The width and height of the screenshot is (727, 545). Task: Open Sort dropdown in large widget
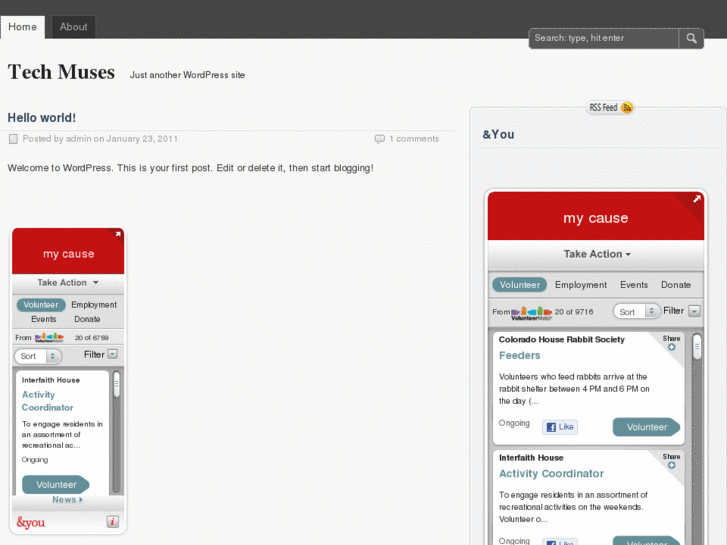pyautogui.click(x=636, y=312)
